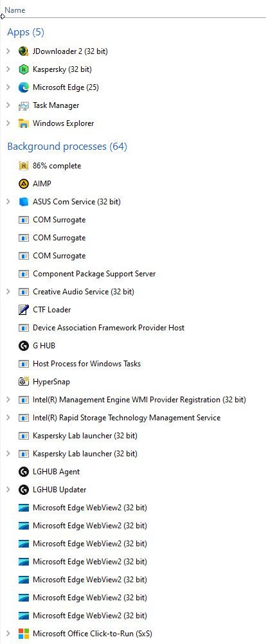Expand the Microsoft Edge (25) process group
This screenshot has width=266, height=644.
(x=8, y=87)
